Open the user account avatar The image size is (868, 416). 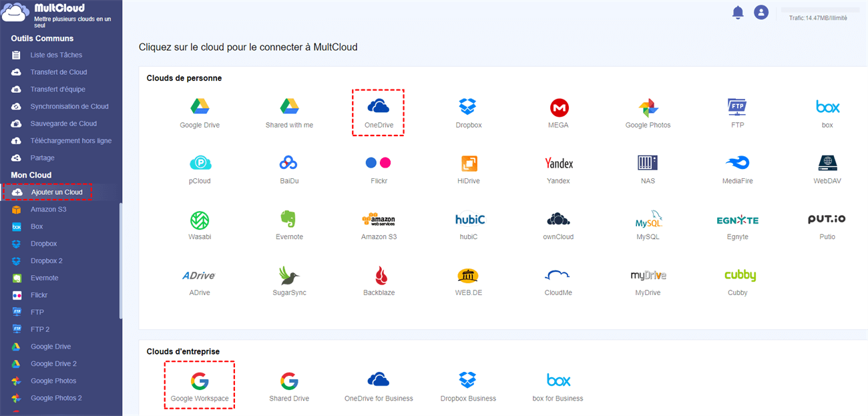(761, 12)
